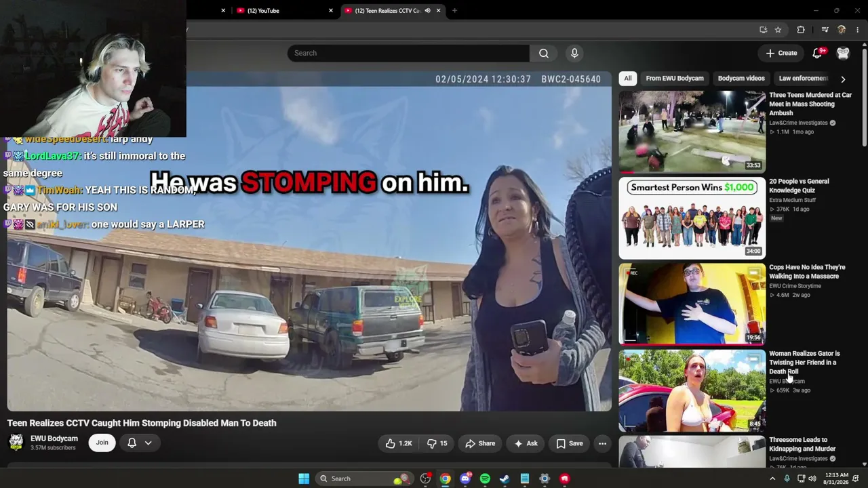The height and width of the screenshot is (488, 868).
Task: Filter by Bodycam videos chip
Action: [x=741, y=79]
